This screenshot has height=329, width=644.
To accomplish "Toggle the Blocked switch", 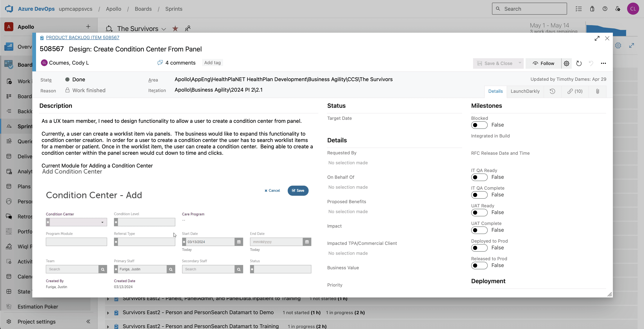I will pyautogui.click(x=479, y=125).
